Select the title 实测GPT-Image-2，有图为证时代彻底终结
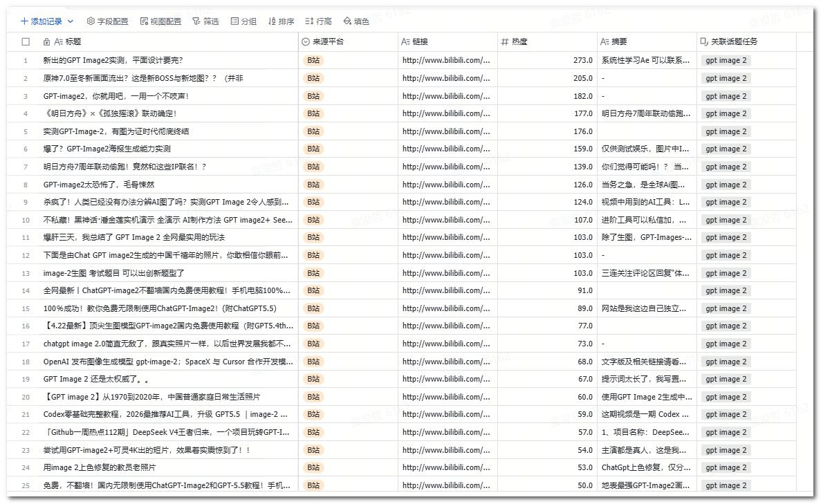This screenshot has width=821, height=504. point(116,131)
